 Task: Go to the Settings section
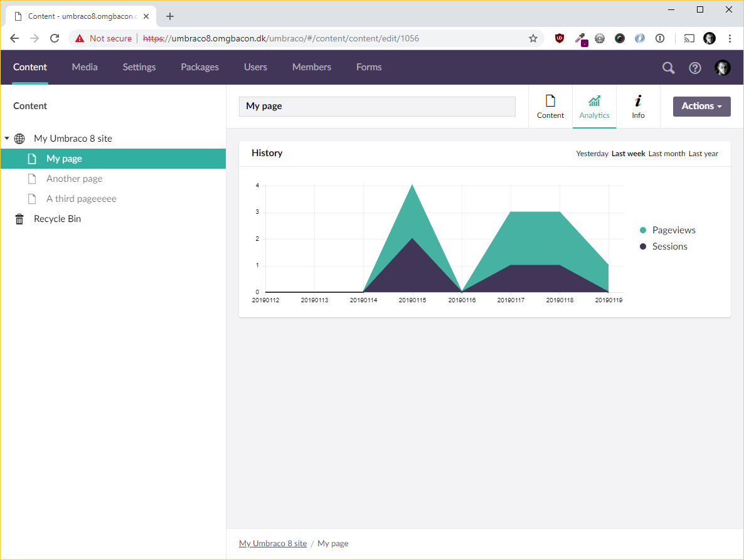tap(139, 67)
